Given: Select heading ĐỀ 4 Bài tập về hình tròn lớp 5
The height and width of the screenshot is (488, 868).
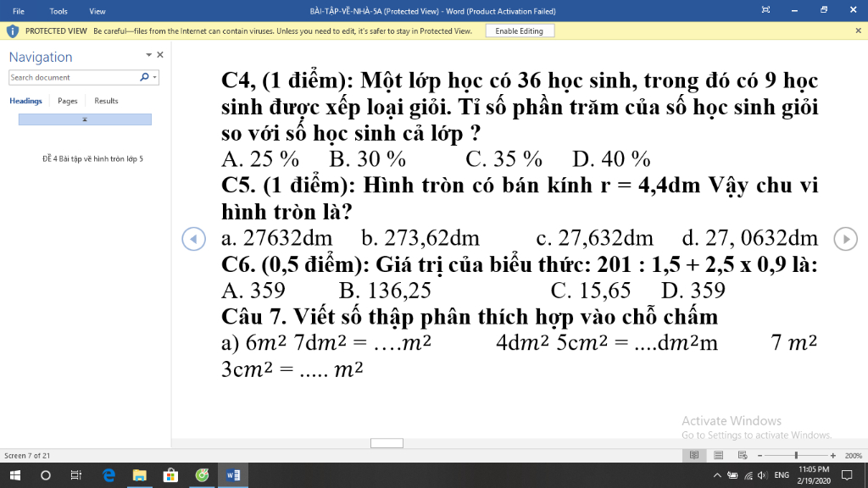Looking at the screenshot, I should [x=92, y=158].
